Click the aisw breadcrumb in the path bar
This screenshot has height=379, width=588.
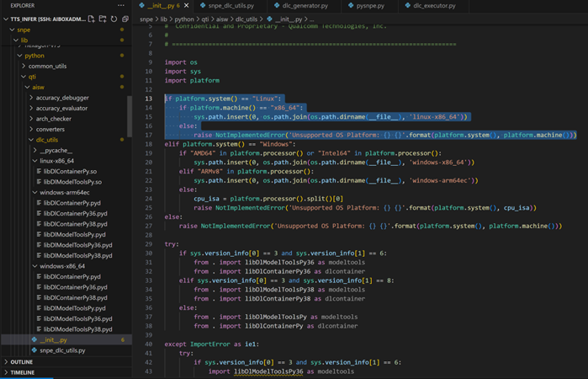click(224, 19)
